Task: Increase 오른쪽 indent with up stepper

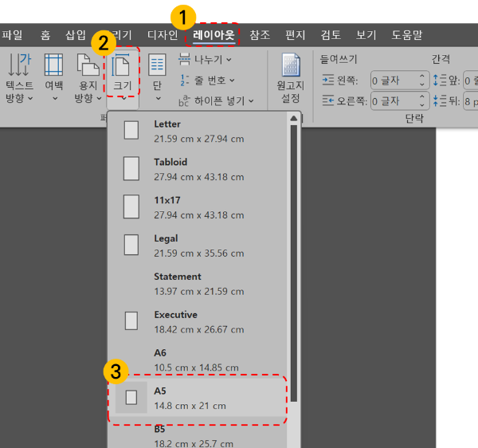Action: [422, 96]
